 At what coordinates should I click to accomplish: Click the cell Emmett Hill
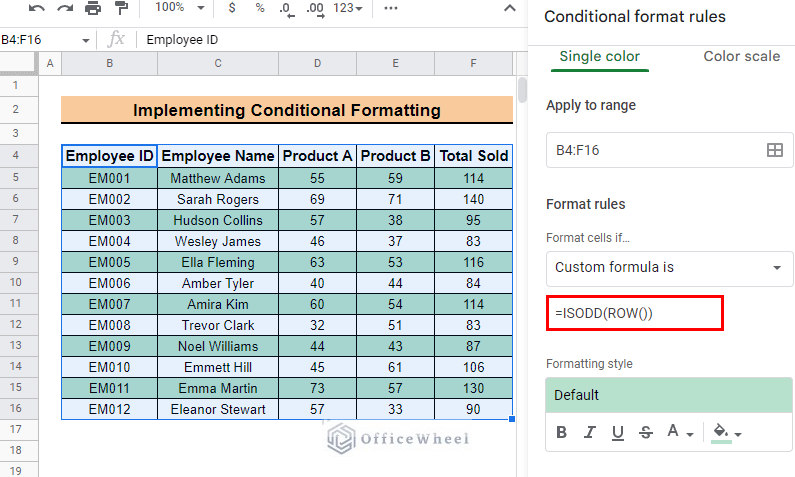[218, 367]
